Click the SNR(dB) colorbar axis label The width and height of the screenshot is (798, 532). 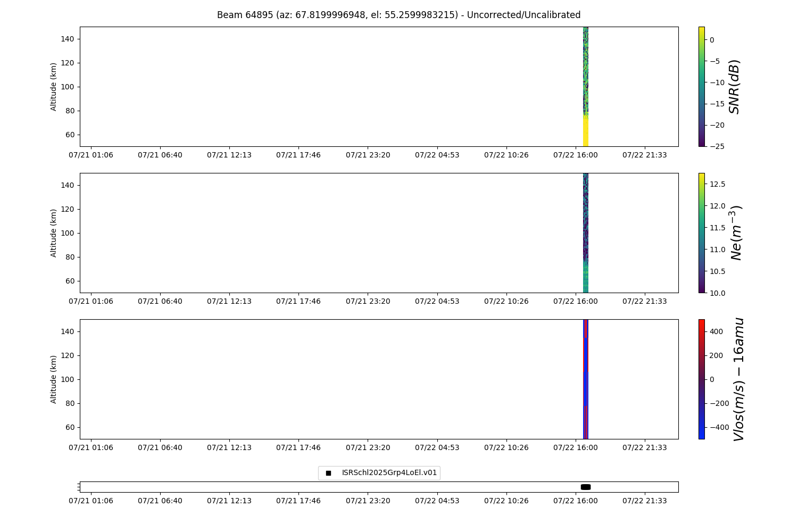(x=735, y=87)
